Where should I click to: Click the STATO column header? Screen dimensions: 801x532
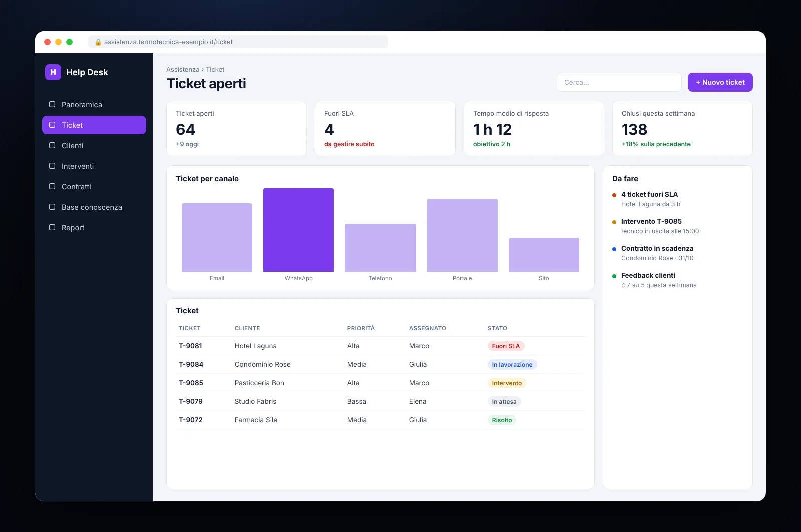(x=497, y=328)
